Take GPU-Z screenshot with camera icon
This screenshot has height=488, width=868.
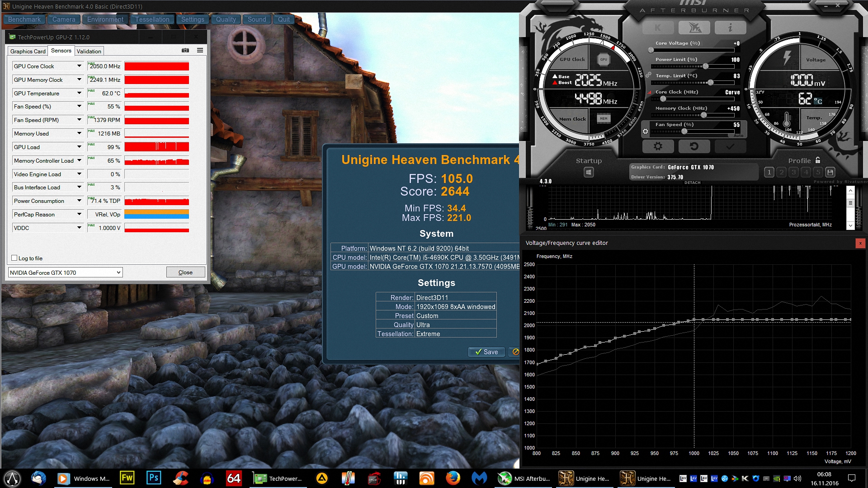[185, 51]
